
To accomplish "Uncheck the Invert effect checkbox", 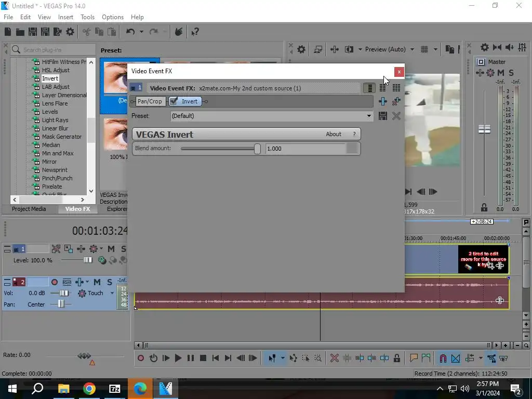I will click(174, 101).
